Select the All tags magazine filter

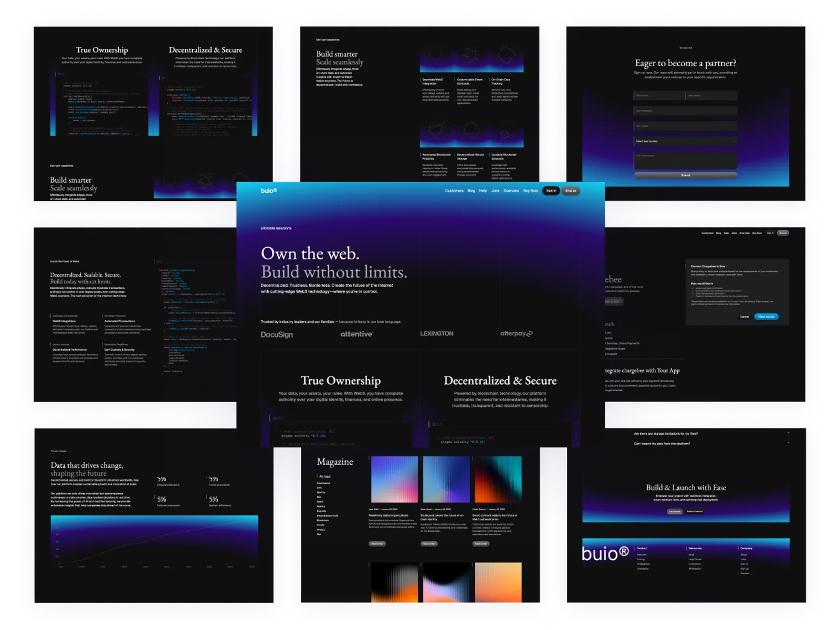click(325, 476)
